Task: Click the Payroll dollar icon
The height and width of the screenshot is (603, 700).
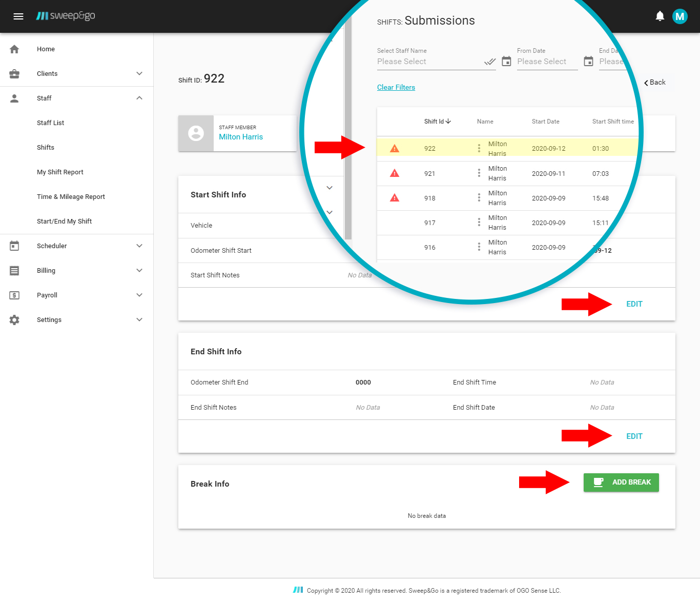Action: pos(14,295)
